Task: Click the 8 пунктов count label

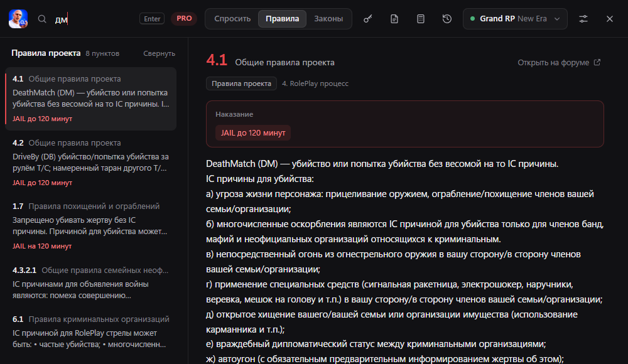Action: 102,54
